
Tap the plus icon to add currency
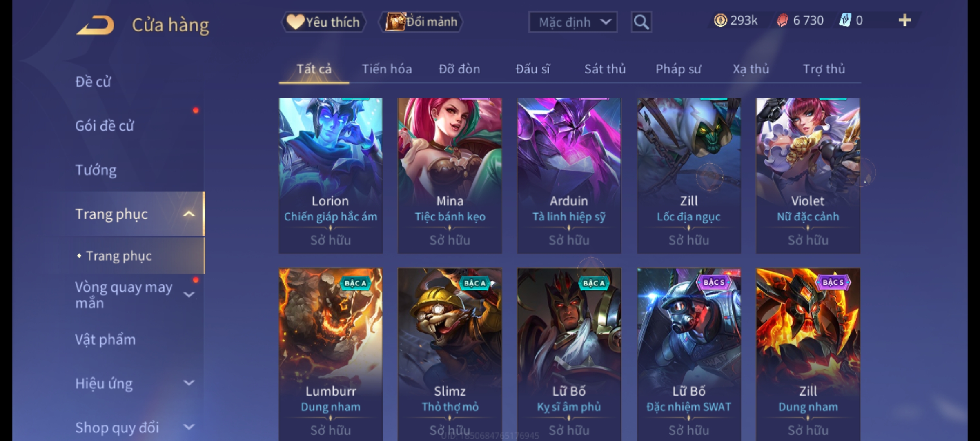pyautogui.click(x=905, y=20)
